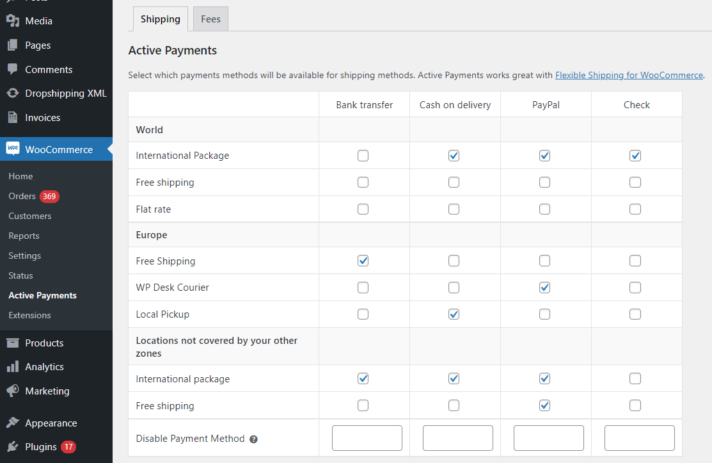Click the WooCommerce logo icon
This screenshot has width=712, height=463.
click(13, 149)
